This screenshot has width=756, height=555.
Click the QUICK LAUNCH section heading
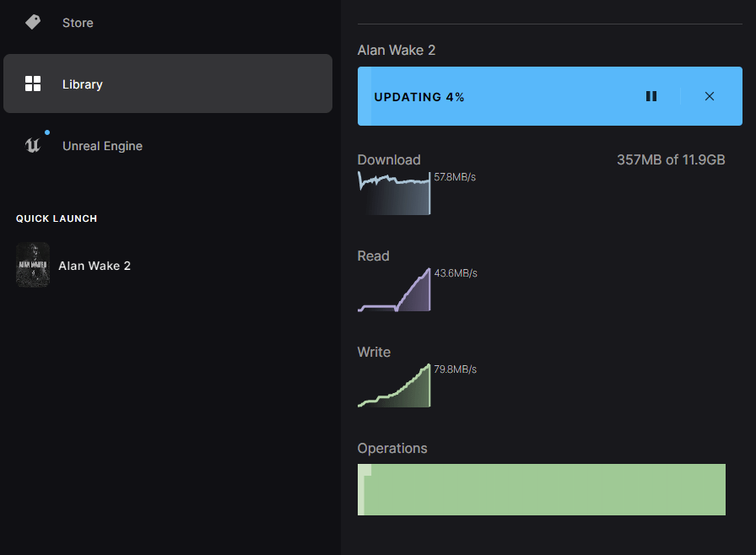pos(57,218)
